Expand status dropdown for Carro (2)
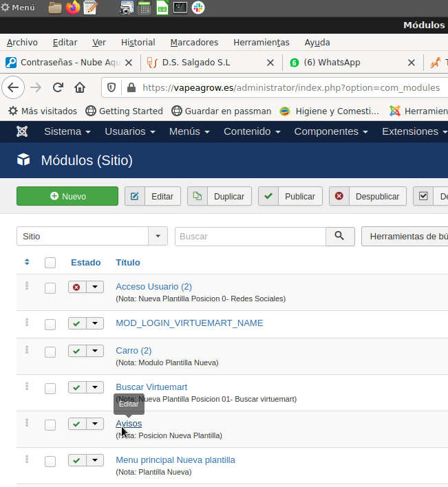448x487 pixels. click(x=95, y=351)
